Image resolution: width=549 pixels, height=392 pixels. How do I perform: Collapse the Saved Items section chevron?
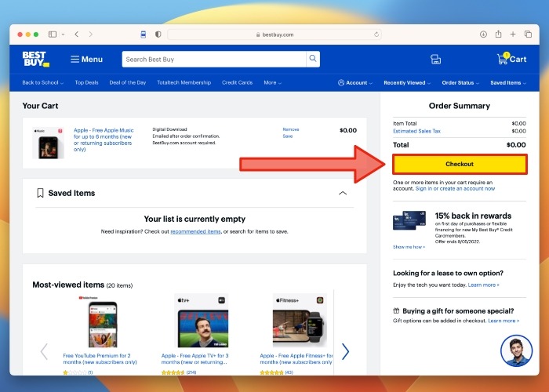(x=343, y=193)
